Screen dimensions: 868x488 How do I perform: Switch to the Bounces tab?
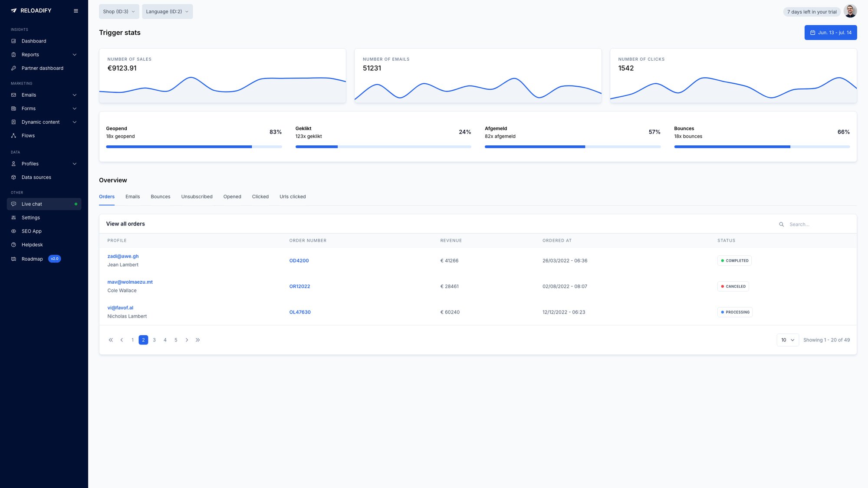[x=160, y=197]
